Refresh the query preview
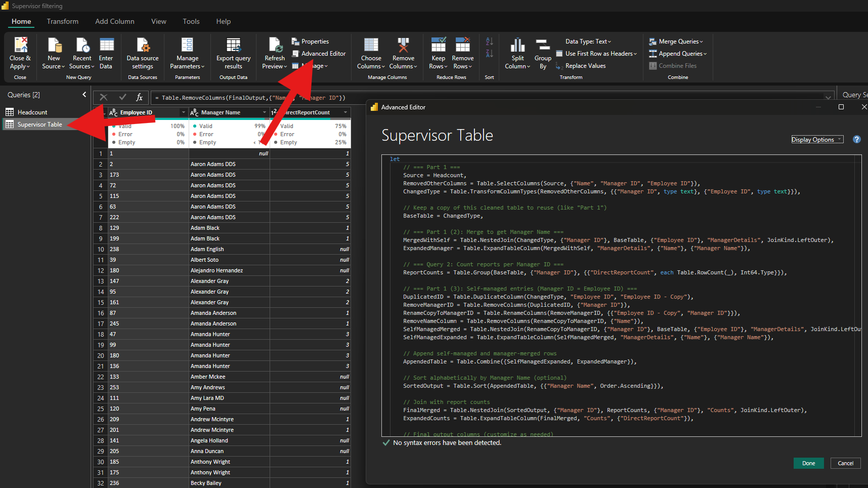868x488 pixels. coord(274,53)
